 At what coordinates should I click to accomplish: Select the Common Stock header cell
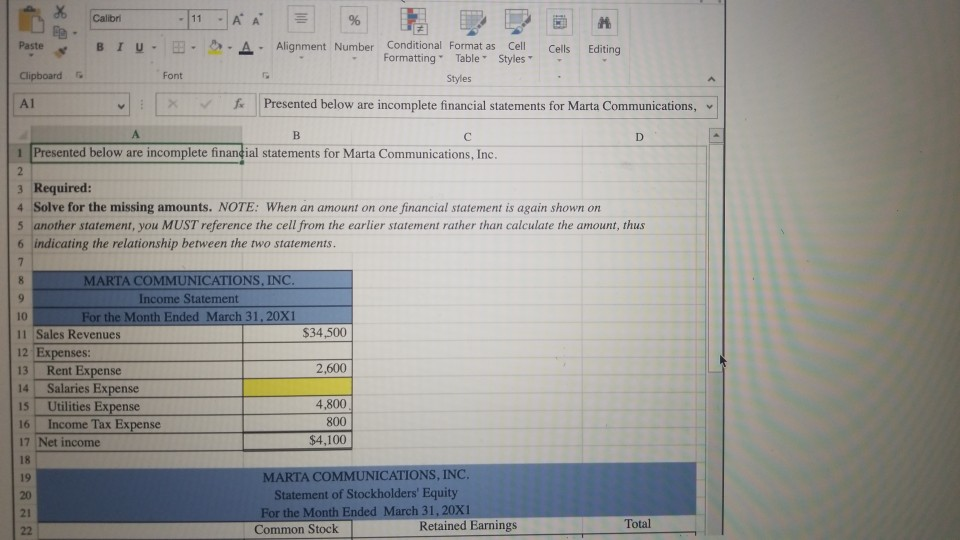pyautogui.click(x=297, y=530)
